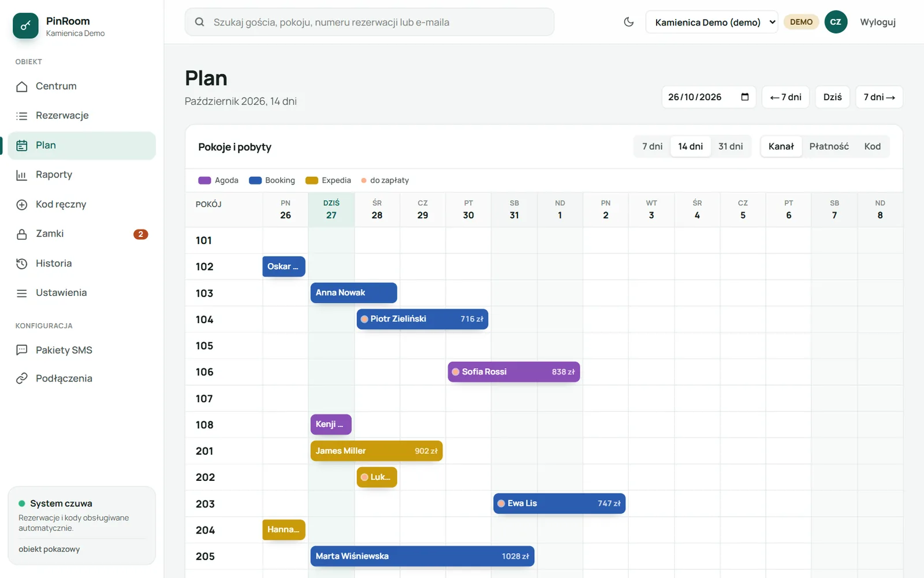
Task: Open James Miller's Expedia booking
Action: [x=377, y=451]
